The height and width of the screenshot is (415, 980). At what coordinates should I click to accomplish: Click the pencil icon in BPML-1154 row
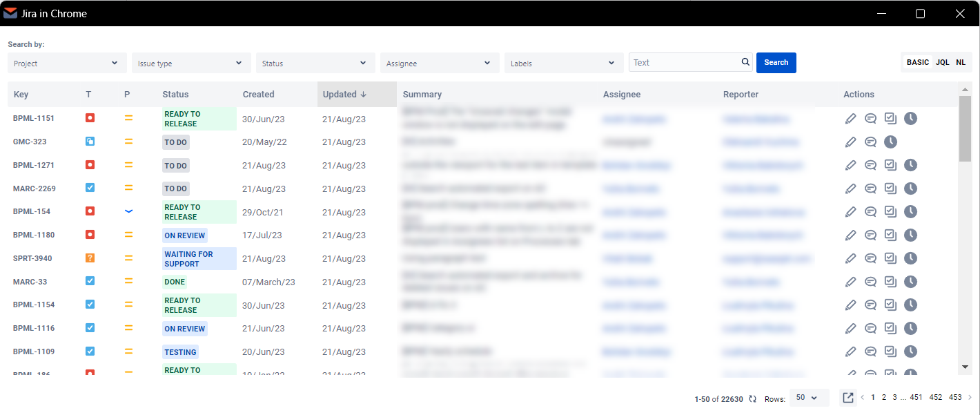[x=851, y=305]
